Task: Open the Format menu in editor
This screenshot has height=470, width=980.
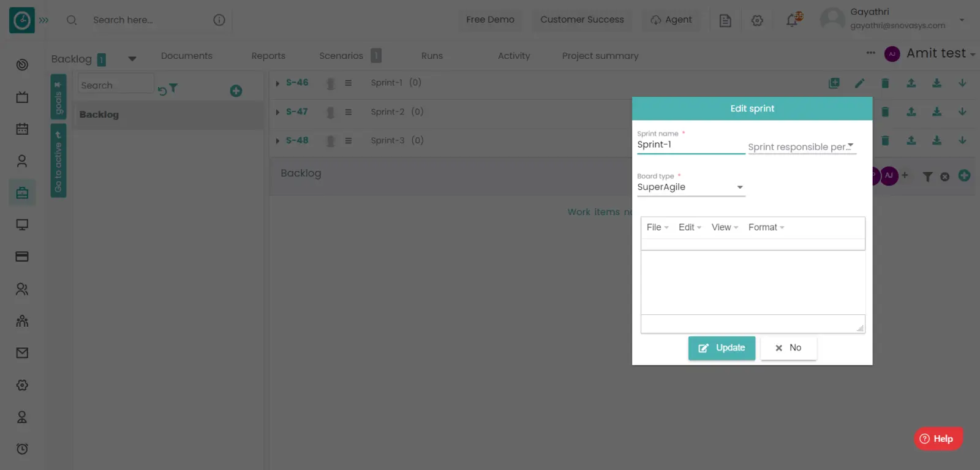Action: (766, 227)
